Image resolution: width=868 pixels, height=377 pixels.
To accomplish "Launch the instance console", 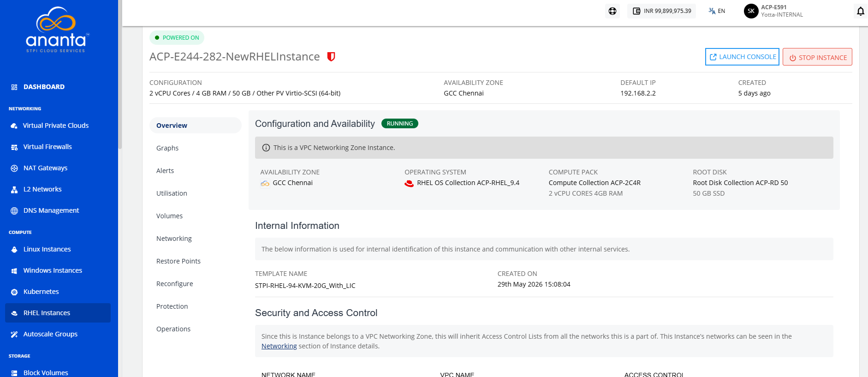I will [742, 57].
